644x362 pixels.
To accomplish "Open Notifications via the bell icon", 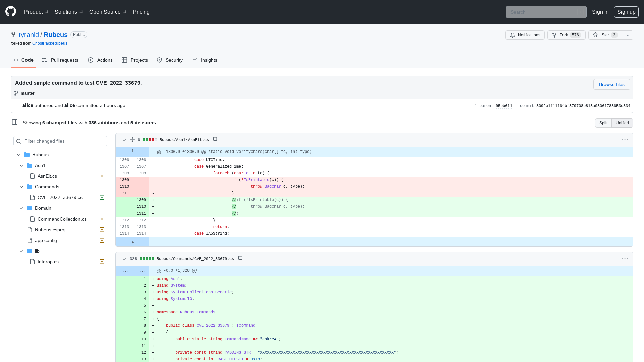I will 525,35.
